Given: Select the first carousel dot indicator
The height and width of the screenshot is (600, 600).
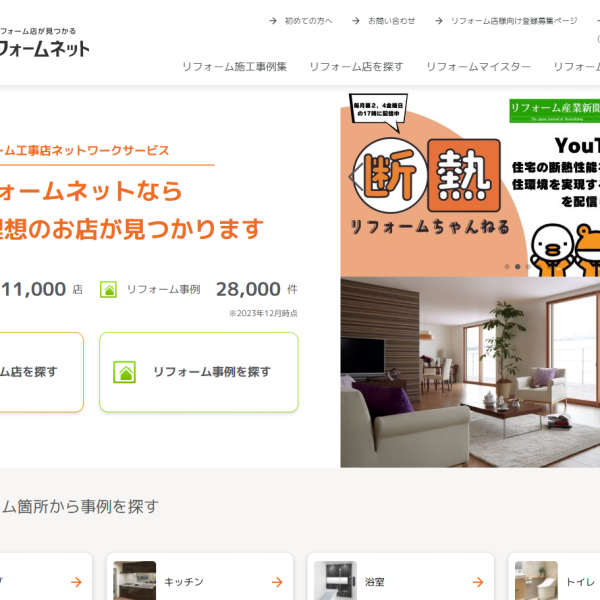Looking at the screenshot, I should pyautogui.click(x=507, y=267).
